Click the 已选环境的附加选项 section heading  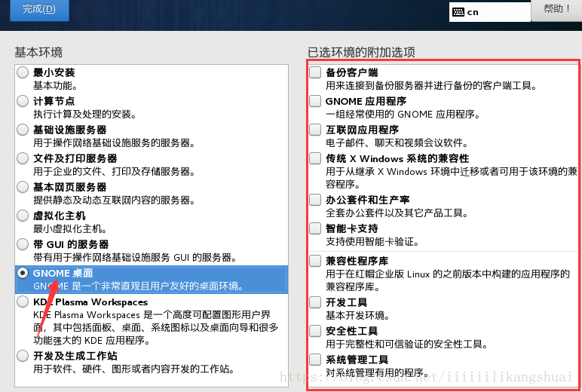click(x=361, y=52)
